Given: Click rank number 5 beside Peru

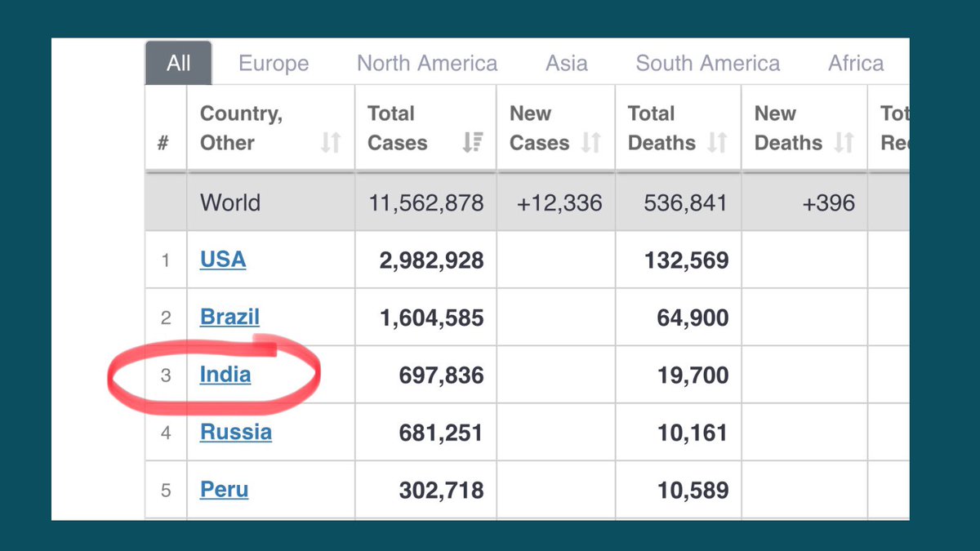Looking at the screenshot, I should click(166, 491).
